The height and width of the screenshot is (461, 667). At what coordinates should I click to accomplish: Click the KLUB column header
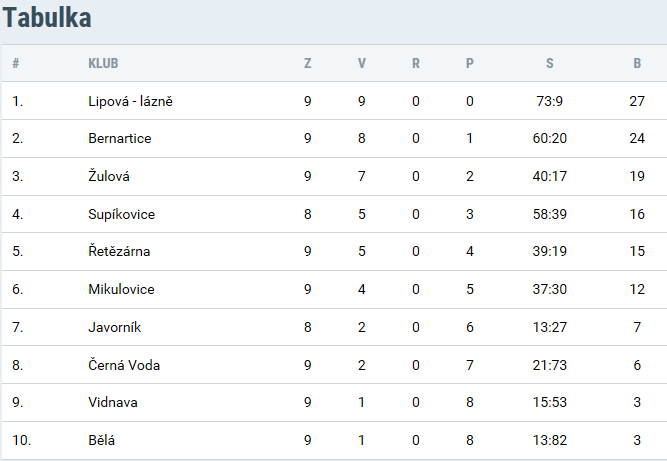[103, 63]
